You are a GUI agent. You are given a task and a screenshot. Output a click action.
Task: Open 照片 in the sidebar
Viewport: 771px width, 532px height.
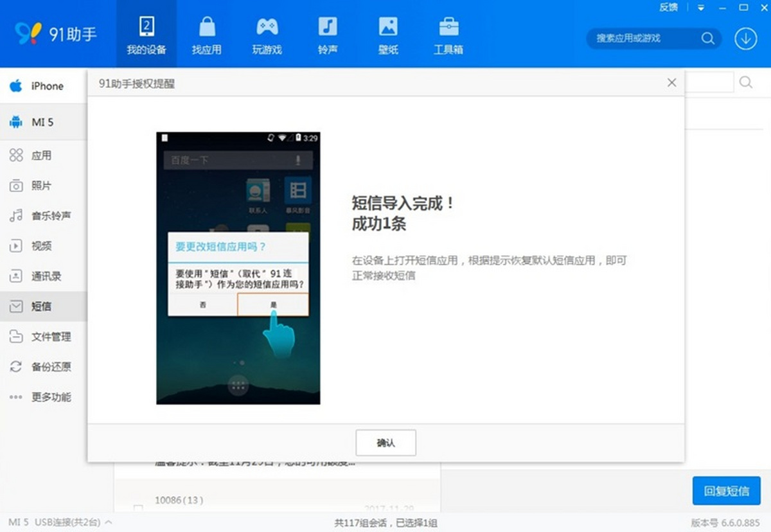pos(43,186)
